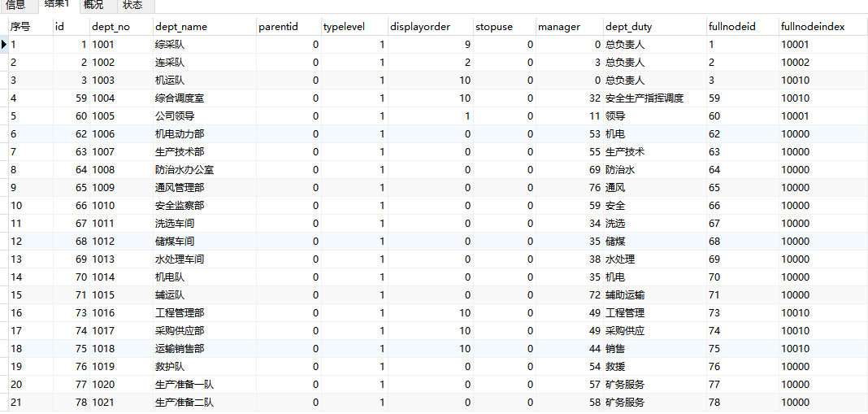Click the dept_no cell 1004

click(x=121, y=98)
